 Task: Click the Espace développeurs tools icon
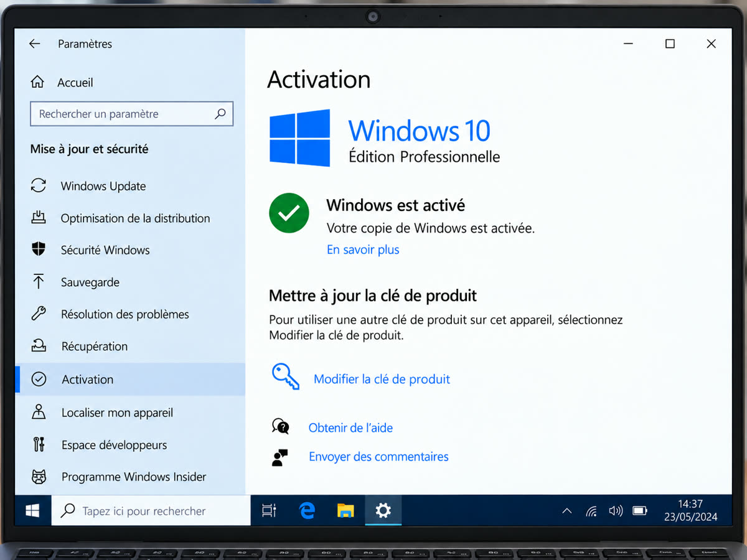point(39,444)
